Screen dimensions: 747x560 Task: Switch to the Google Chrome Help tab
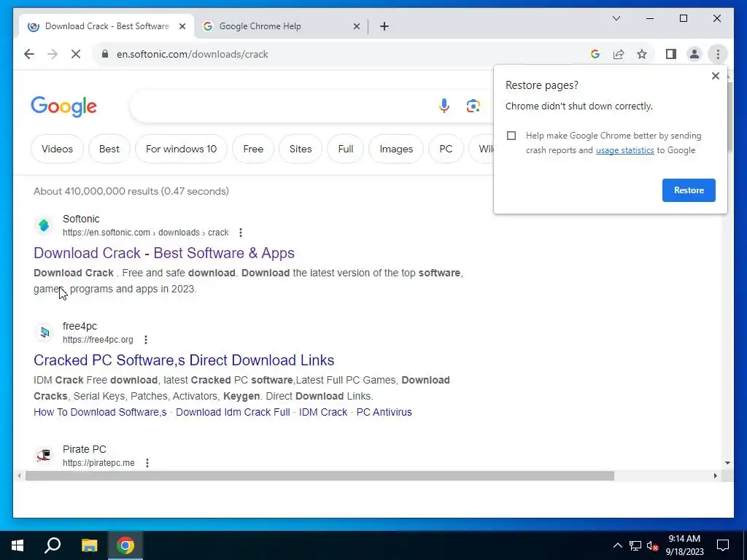tap(281, 26)
